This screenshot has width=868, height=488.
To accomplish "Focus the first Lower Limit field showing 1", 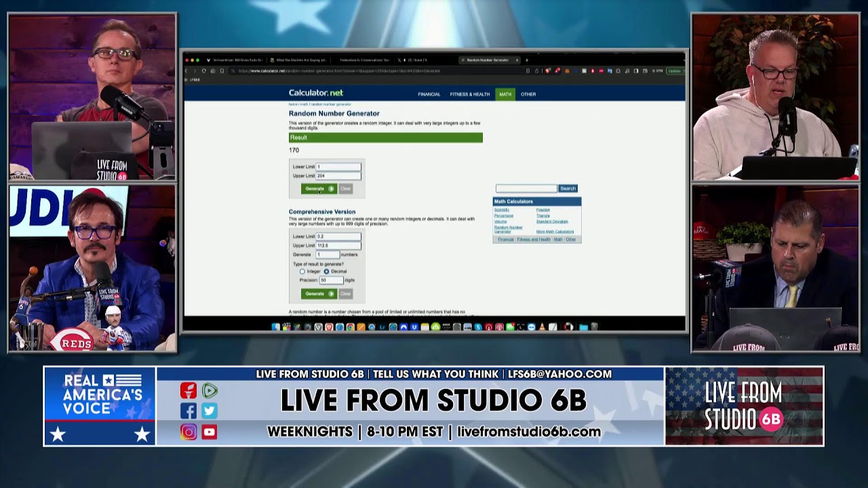I will click(x=338, y=167).
